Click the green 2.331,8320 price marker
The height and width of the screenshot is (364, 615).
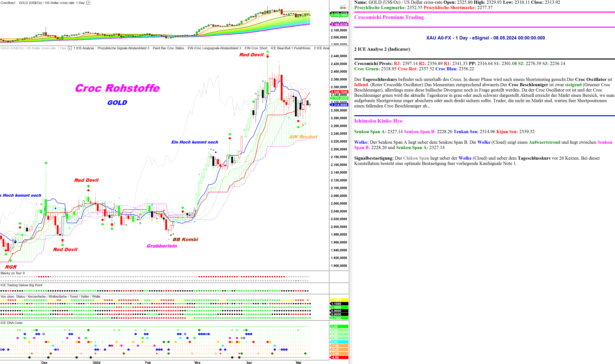339,98
